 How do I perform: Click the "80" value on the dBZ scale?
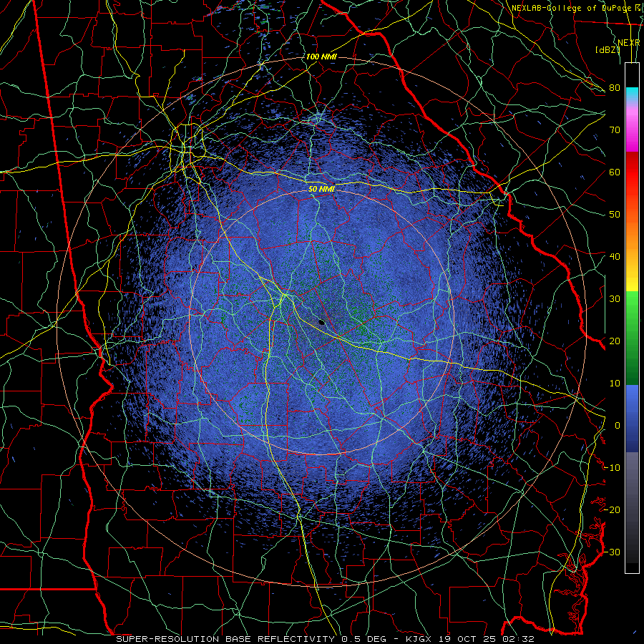pyautogui.click(x=615, y=87)
